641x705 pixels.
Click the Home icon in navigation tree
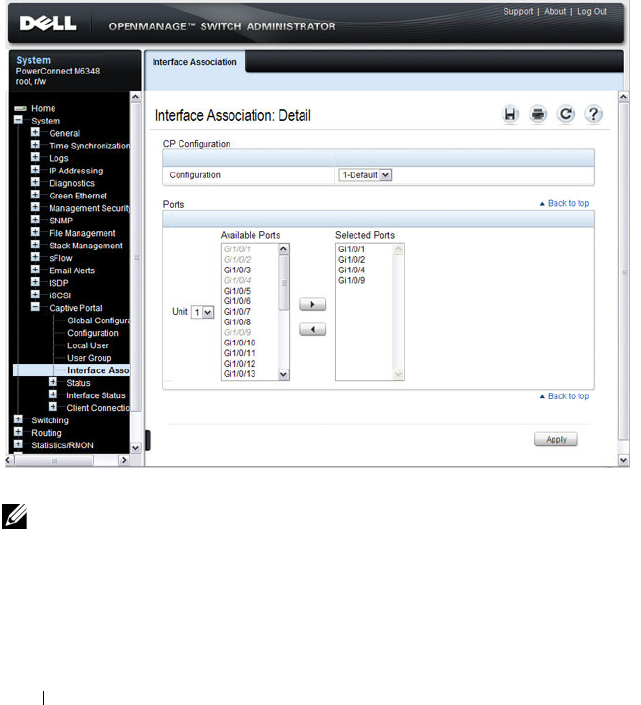click(20, 108)
